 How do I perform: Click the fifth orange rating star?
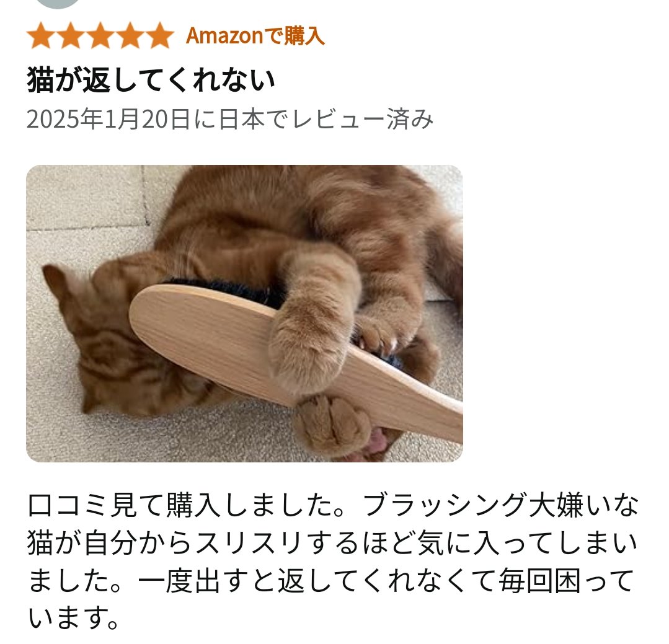coord(159,35)
